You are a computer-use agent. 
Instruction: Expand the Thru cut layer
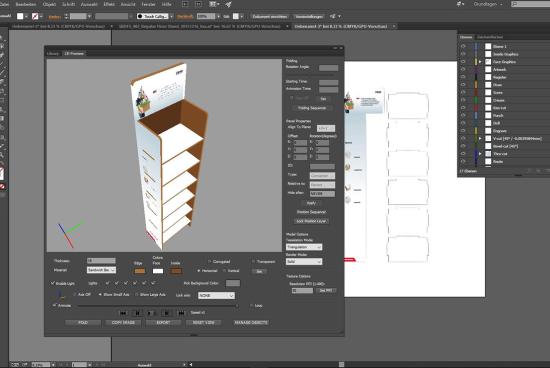click(x=480, y=154)
